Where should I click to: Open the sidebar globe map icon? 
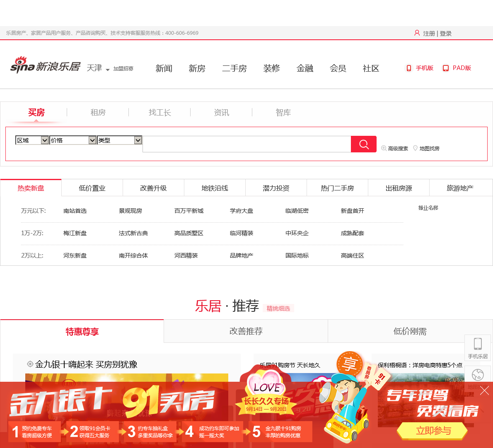point(478,375)
